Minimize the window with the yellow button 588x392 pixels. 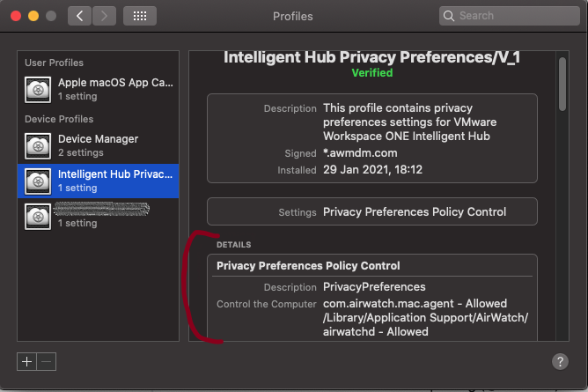[33, 16]
